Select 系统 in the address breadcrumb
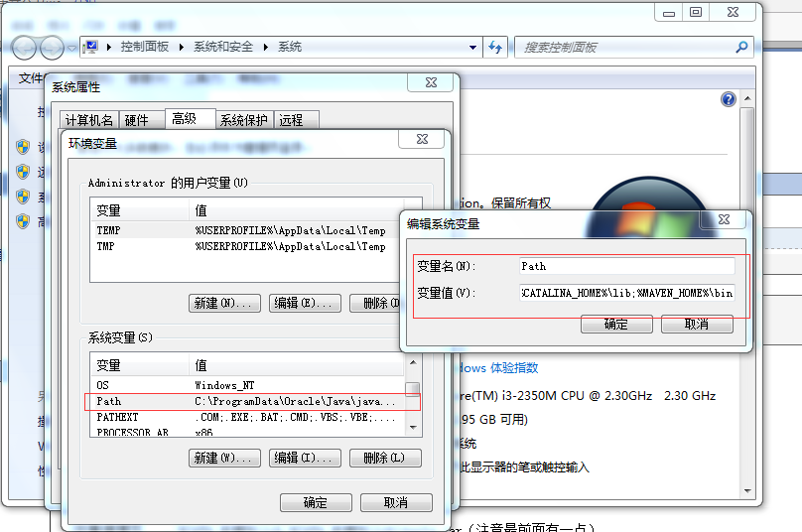 [290, 47]
